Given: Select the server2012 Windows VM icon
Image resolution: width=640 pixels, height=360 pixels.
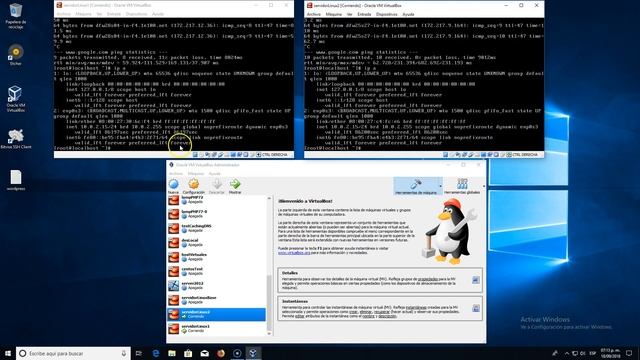Looking at the screenshot, I should tap(174, 286).
